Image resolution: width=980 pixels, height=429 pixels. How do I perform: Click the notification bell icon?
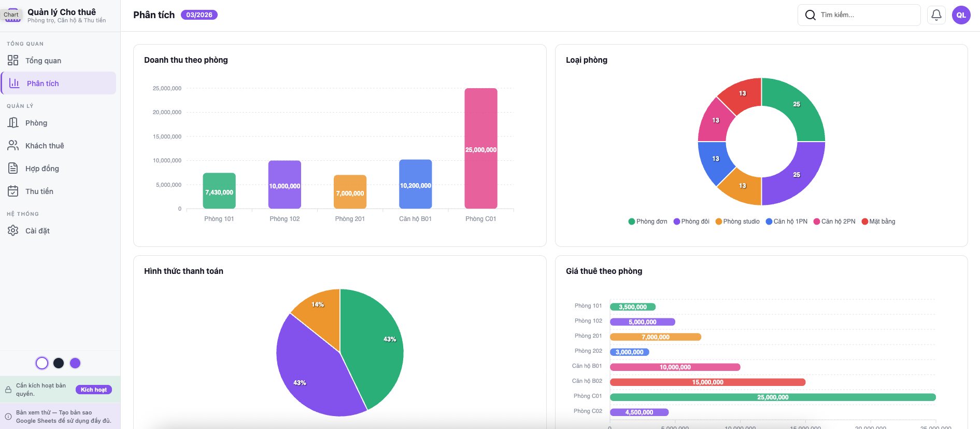[936, 15]
